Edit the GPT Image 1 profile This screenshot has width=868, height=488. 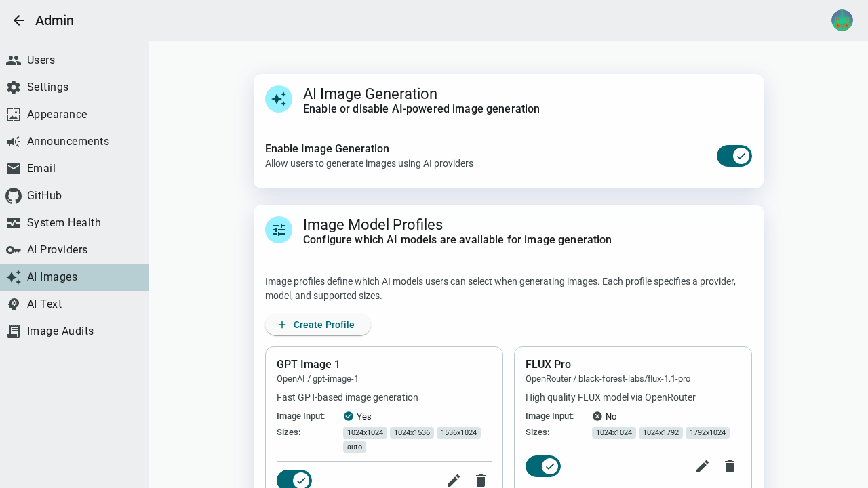(x=454, y=481)
